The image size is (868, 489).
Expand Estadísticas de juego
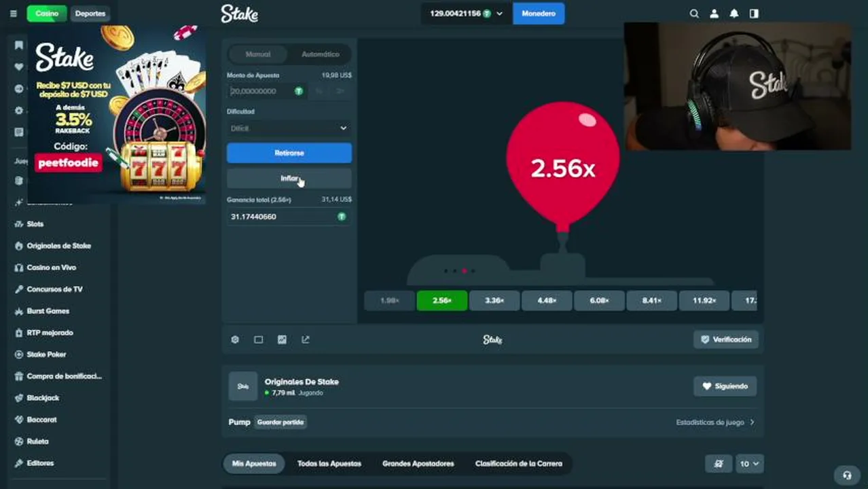click(x=715, y=422)
